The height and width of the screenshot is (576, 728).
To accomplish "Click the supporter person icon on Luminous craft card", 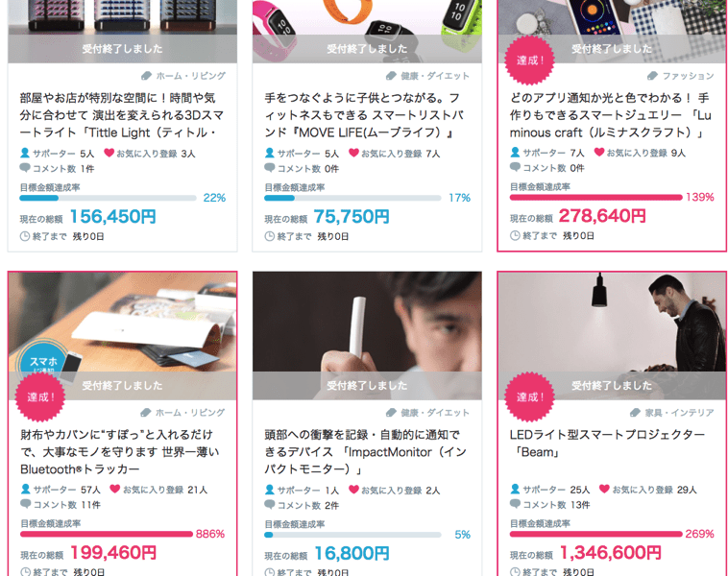I will click(515, 153).
